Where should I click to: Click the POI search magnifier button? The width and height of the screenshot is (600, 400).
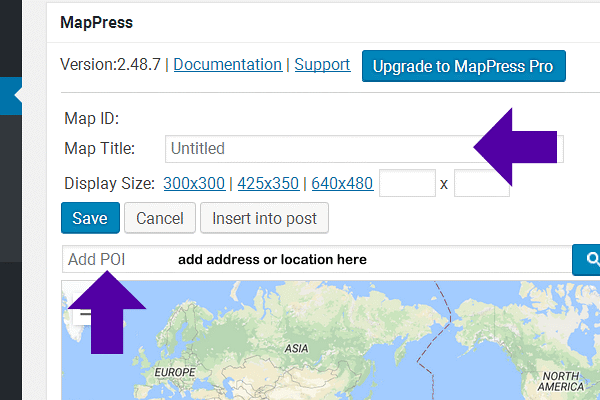(587, 260)
